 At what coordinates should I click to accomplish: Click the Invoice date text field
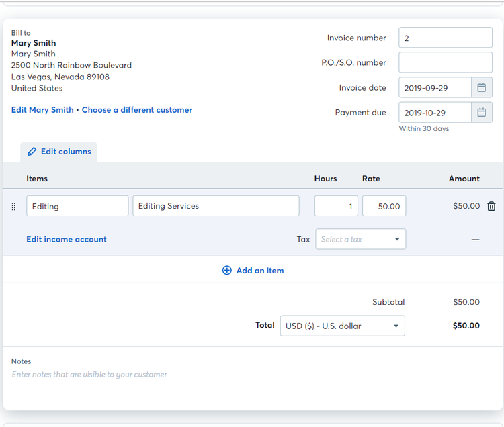435,87
